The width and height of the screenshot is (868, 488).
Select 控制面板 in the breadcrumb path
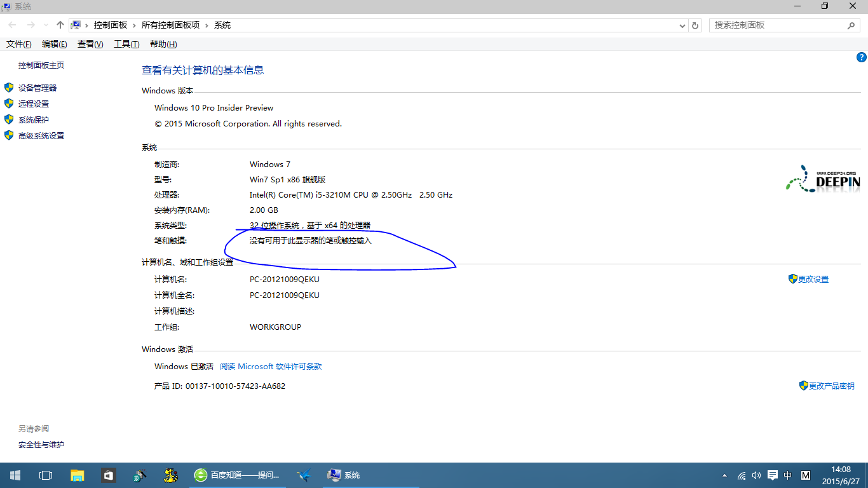(x=111, y=25)
